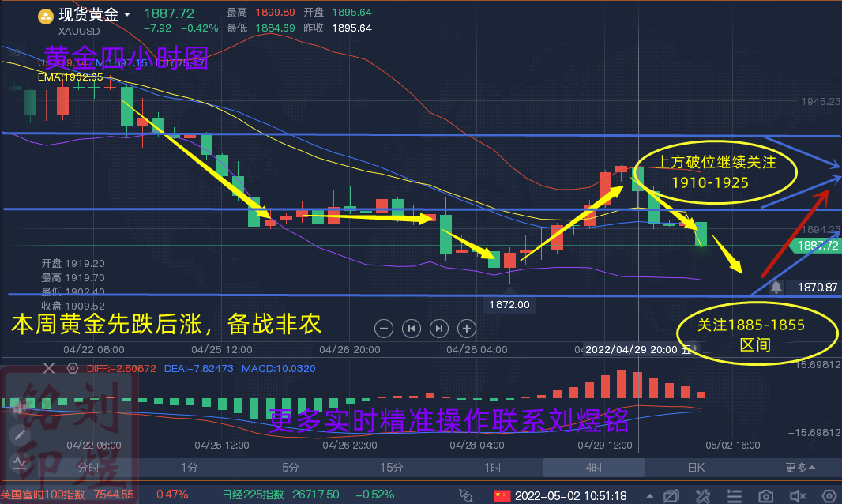Select the pencil drawing tool
The height and width of the screenshot is (504, 842).
pos(20,434)
